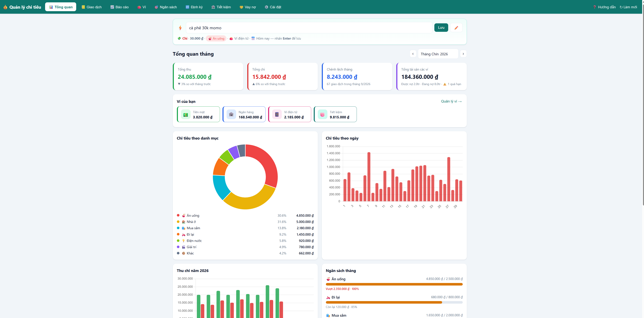Click the Khác box icon in legend
Image resolution: width=644 pixels, height=318 pixels.
tap(183, 253)
